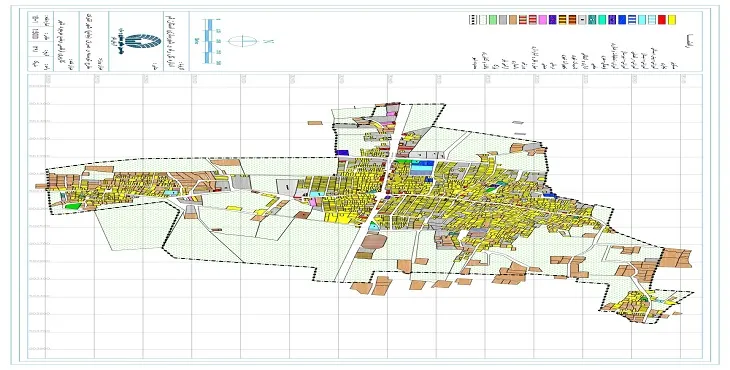This screenshot has width=730, height=370.
Task: Click the oval north arrow compass symbol
Action: (243, 41)
